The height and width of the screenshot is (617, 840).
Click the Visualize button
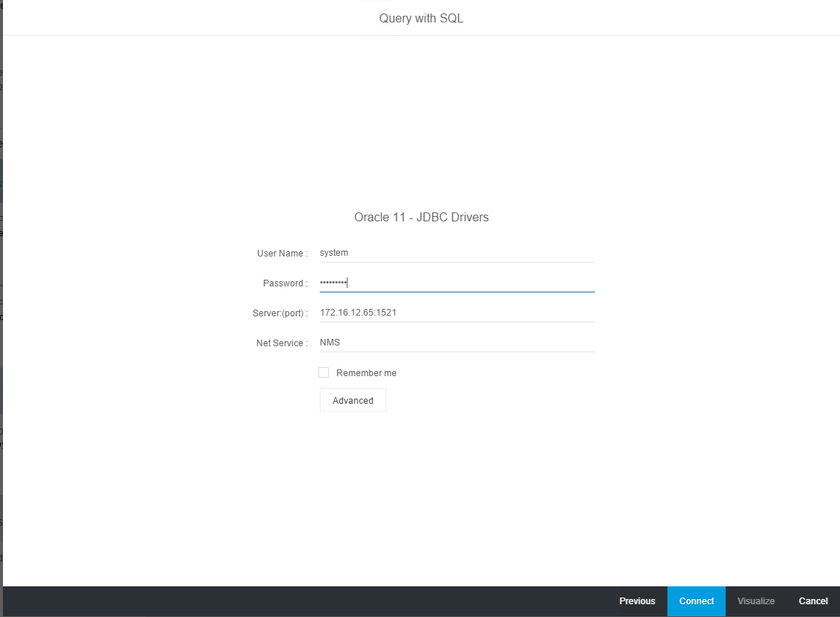tap(756, 601)
